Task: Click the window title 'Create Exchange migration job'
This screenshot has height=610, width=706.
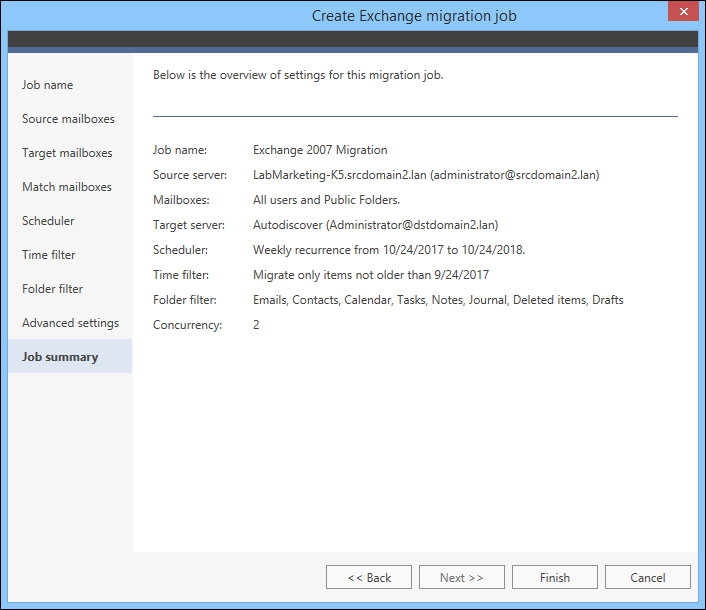Action: coord(414,16)
